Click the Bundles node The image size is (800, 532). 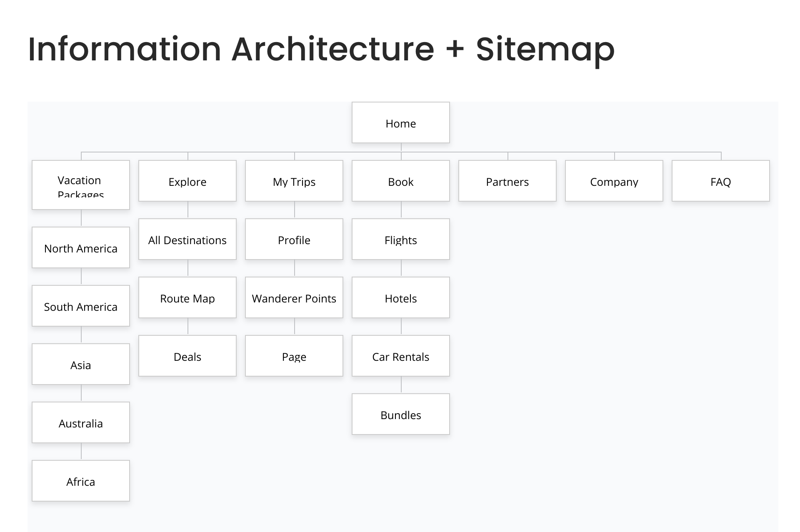click(401, 414)
